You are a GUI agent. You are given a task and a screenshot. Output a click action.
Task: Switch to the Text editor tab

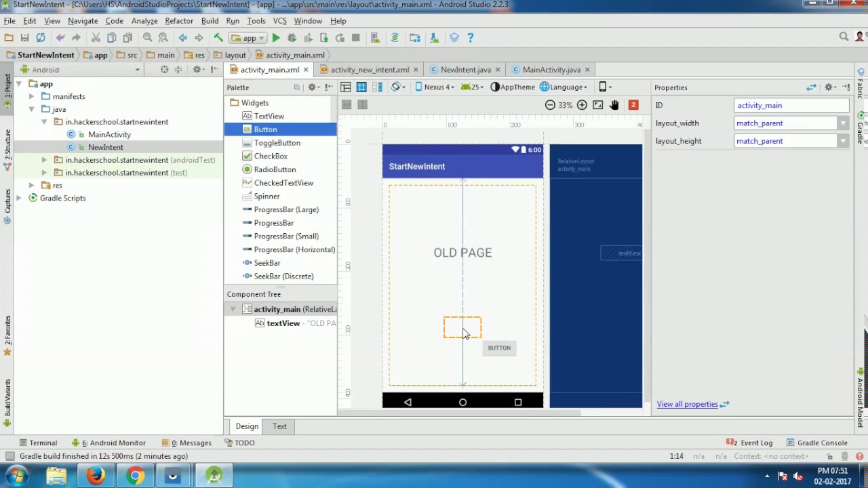[279, 426]
